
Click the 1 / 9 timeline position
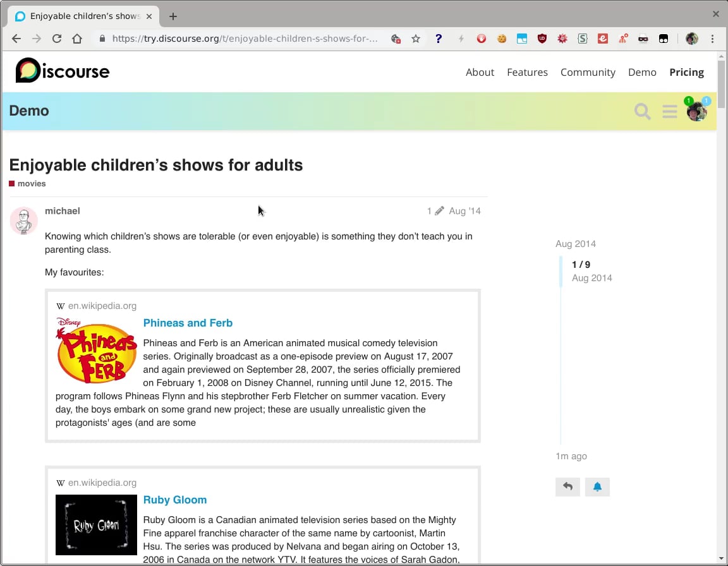(581, 265)
